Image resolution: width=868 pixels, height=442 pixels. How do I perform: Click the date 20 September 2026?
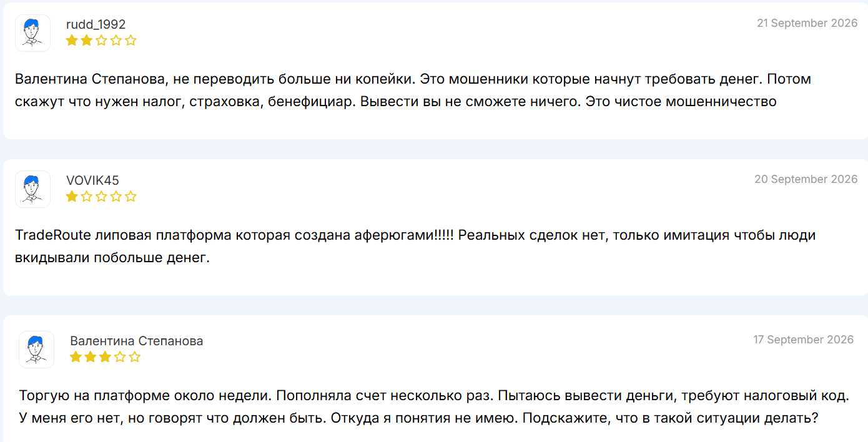806,179
